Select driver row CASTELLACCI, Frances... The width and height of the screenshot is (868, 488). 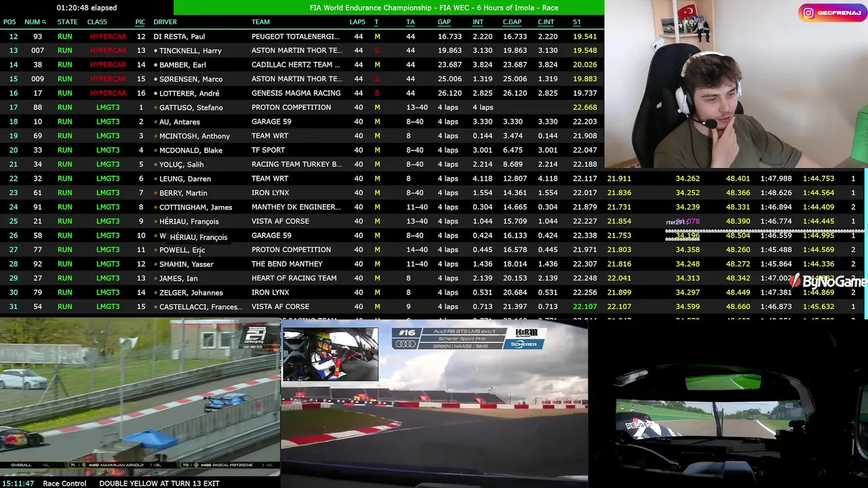[x=434, y=307]
